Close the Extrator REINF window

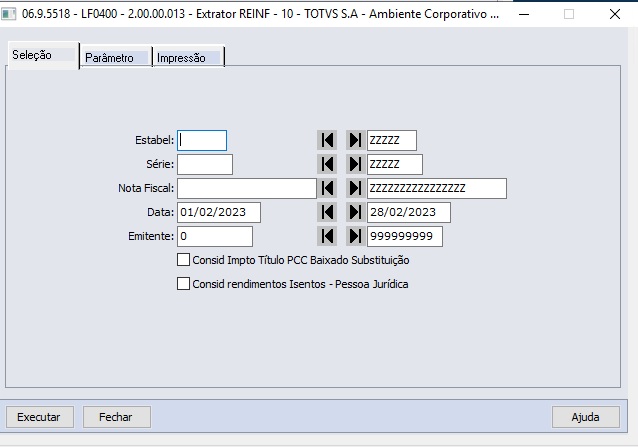pos(615,14)
